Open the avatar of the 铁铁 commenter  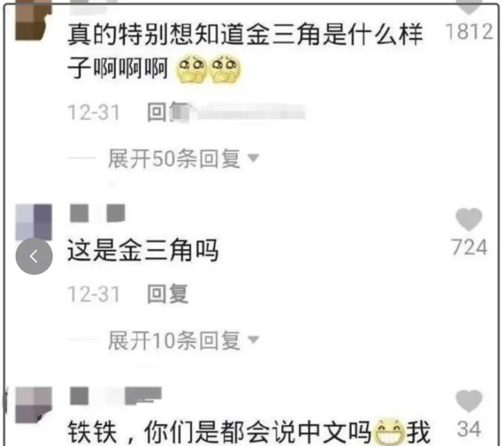pos(34,405)
